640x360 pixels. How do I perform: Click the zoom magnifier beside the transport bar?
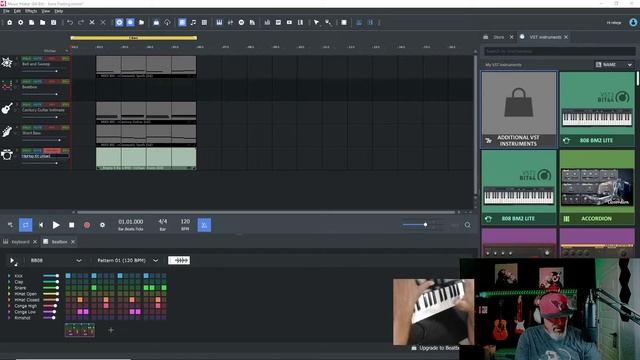pos(468,225)
